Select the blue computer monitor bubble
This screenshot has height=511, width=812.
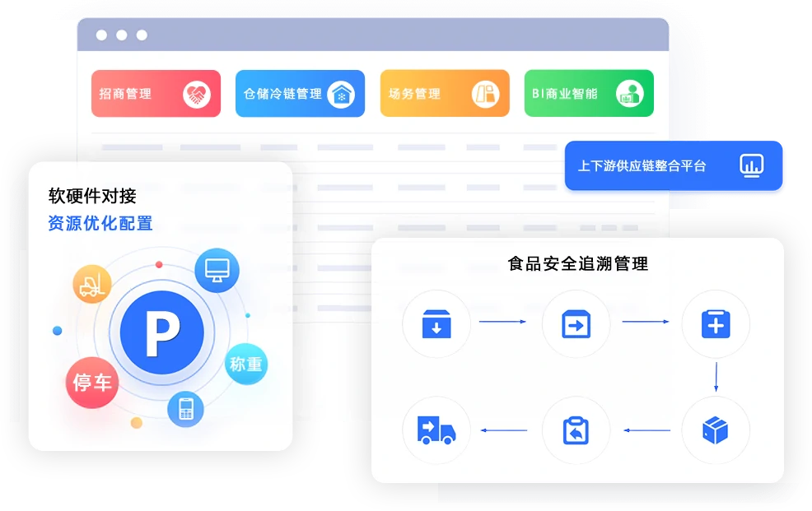(217, 270)
